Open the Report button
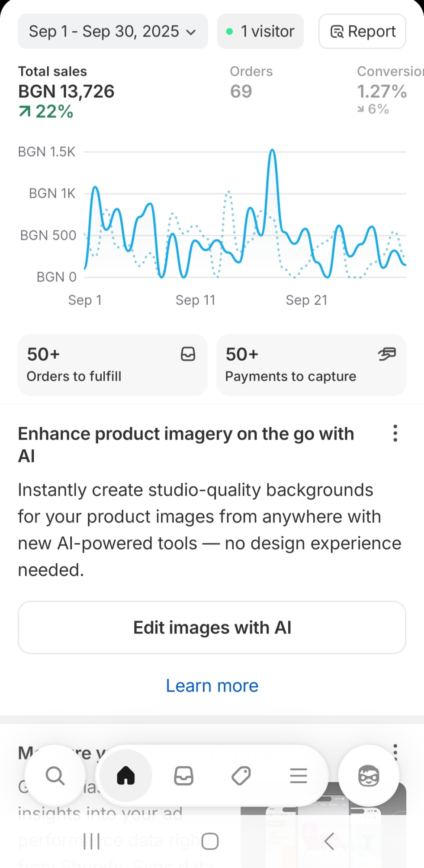 tap(363, 32)
